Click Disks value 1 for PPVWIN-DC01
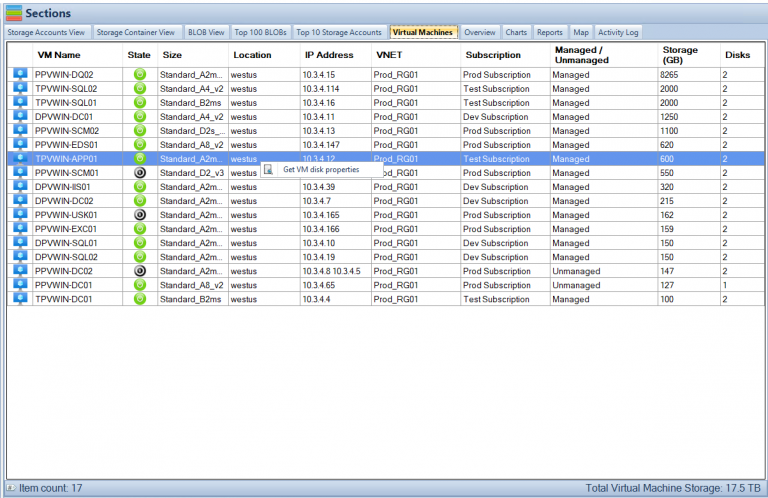The height and width of the screenshot is (498, 768). 742,285
